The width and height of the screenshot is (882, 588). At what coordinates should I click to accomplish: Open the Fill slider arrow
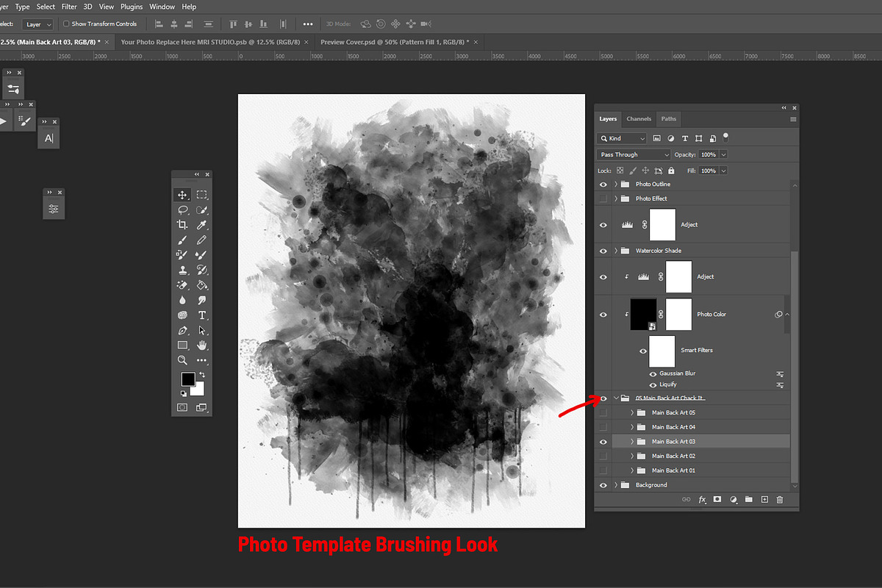click(724, 171)
